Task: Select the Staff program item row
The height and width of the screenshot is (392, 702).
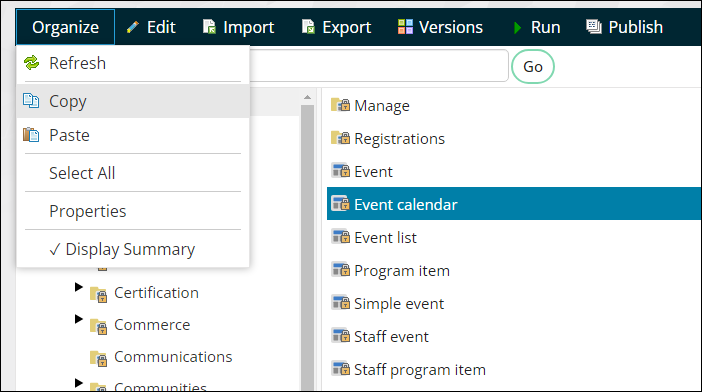Action: point(419,370)
